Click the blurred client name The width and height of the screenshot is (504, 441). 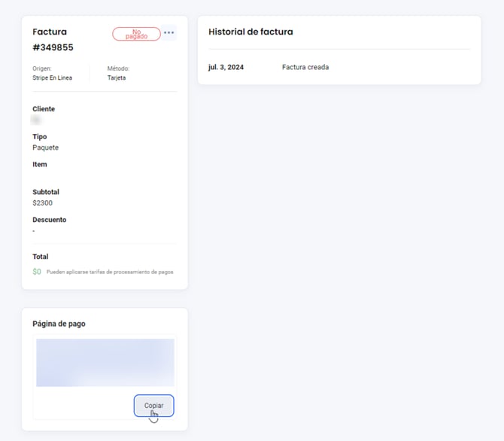(x=36, y=120)
